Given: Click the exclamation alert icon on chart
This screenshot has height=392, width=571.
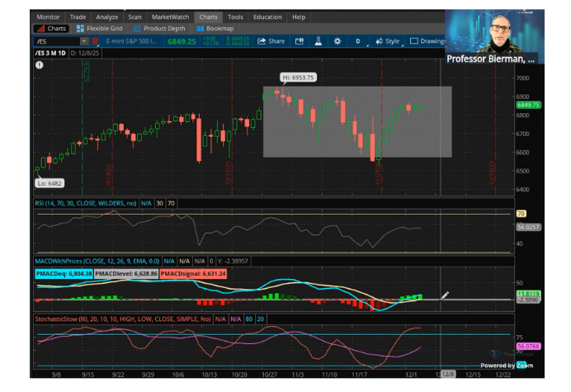Looking at the screenshot, I should point(40,64).
